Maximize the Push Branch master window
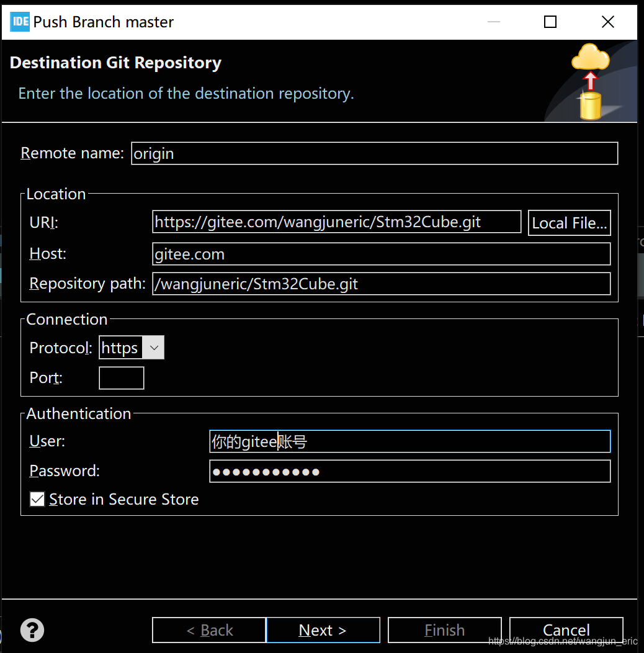Screen dimensions: 644x653 550,22
